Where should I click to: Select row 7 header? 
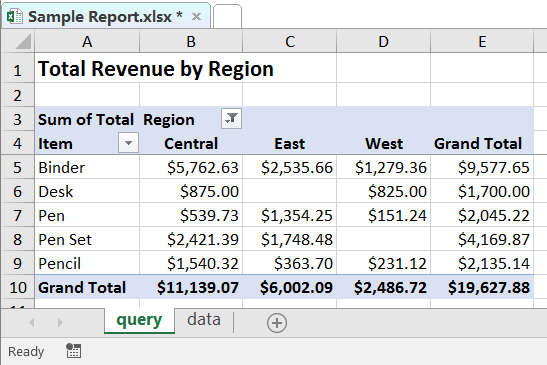[x=18, y=215]
